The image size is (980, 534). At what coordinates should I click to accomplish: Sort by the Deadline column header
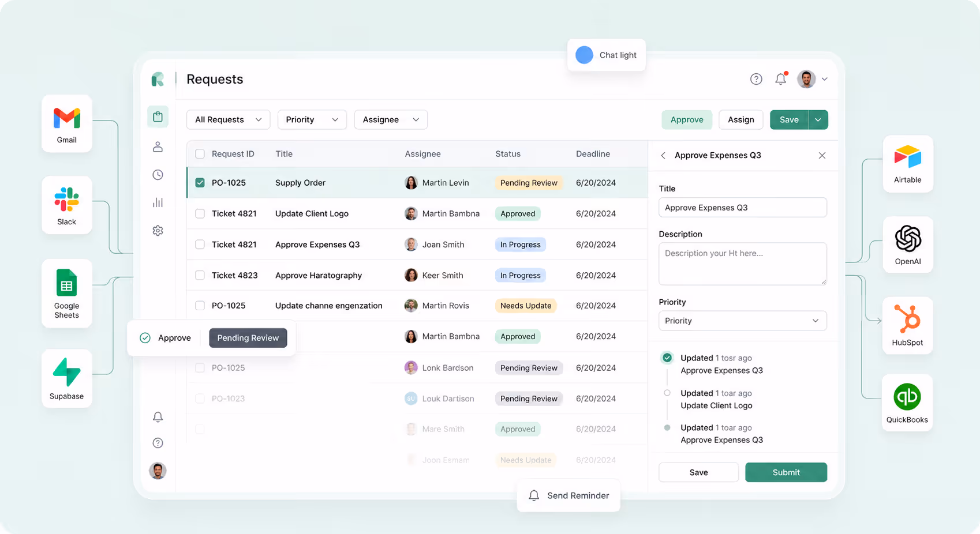click(x=593, y=154)
